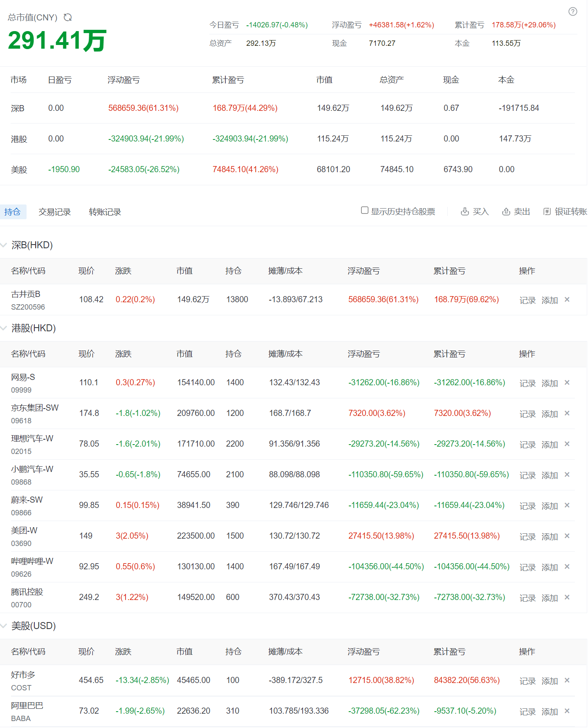Click 添加 for 小鹏汽车-W
Screen dimensions: 588x728
click(550, 475)
